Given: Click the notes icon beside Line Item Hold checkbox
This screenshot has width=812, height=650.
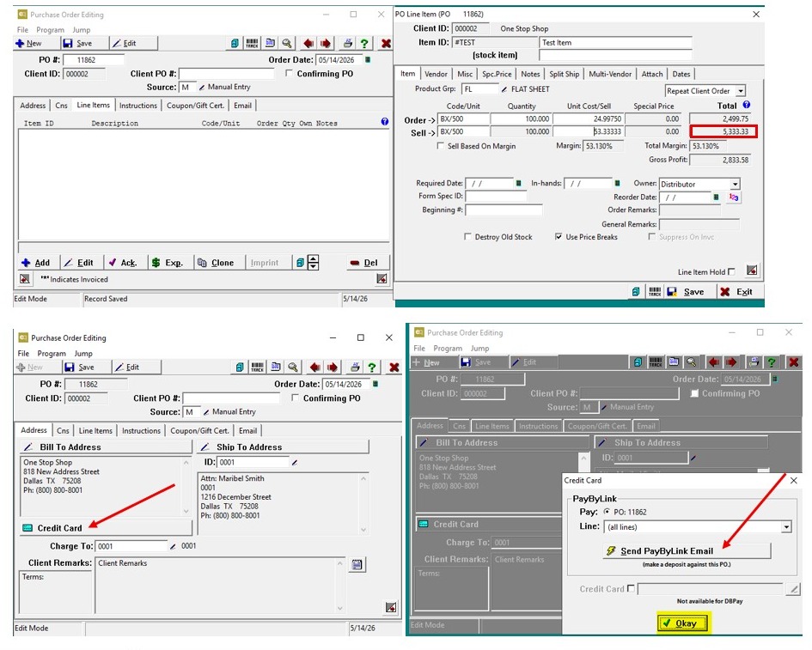Looking at the screenshot, I should click(752, 270).
